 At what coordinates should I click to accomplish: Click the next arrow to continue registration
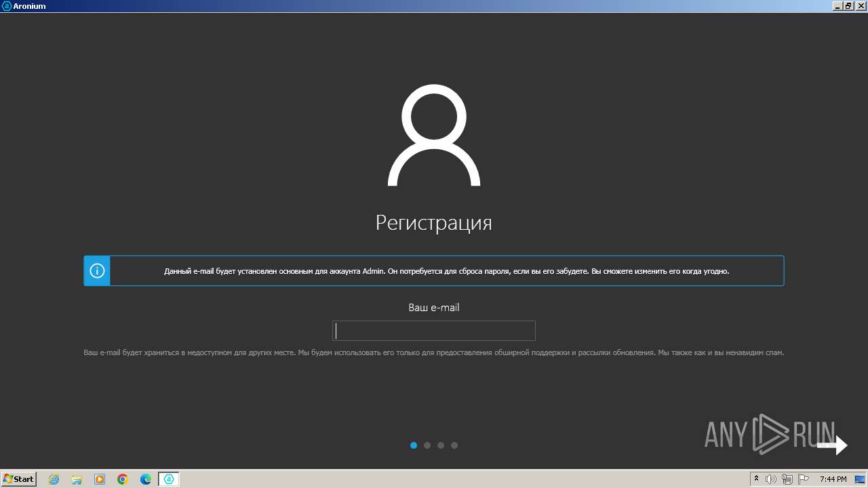(832, 445)
